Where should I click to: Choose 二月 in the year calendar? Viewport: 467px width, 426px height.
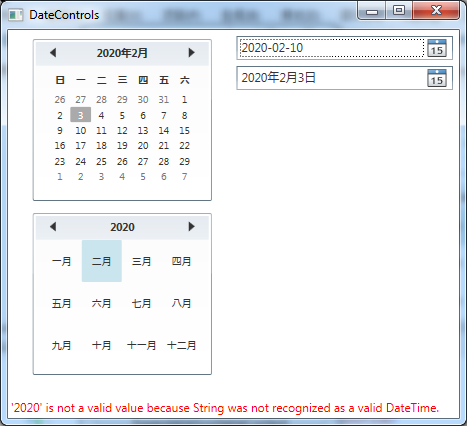[102, 261]
